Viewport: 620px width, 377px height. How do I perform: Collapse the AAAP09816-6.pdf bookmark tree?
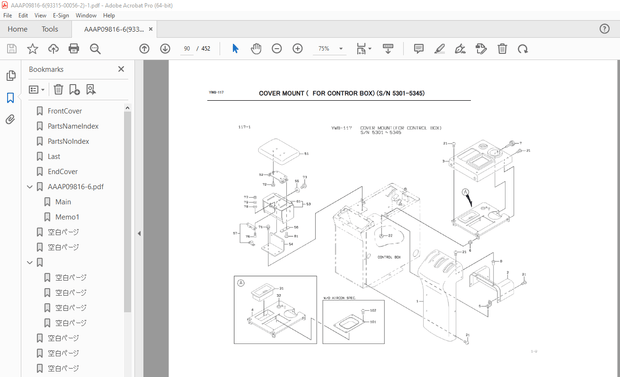click(30, 187)
